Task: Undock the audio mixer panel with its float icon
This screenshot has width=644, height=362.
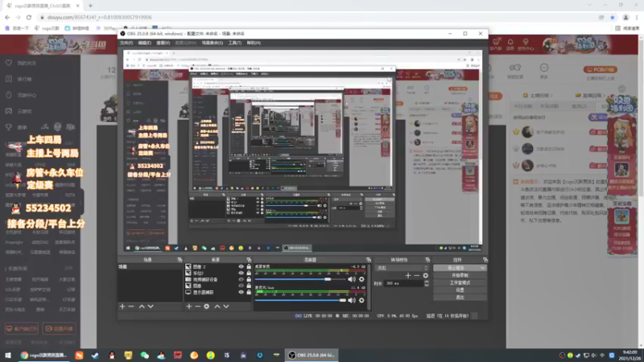Action: tap(369, 260)
